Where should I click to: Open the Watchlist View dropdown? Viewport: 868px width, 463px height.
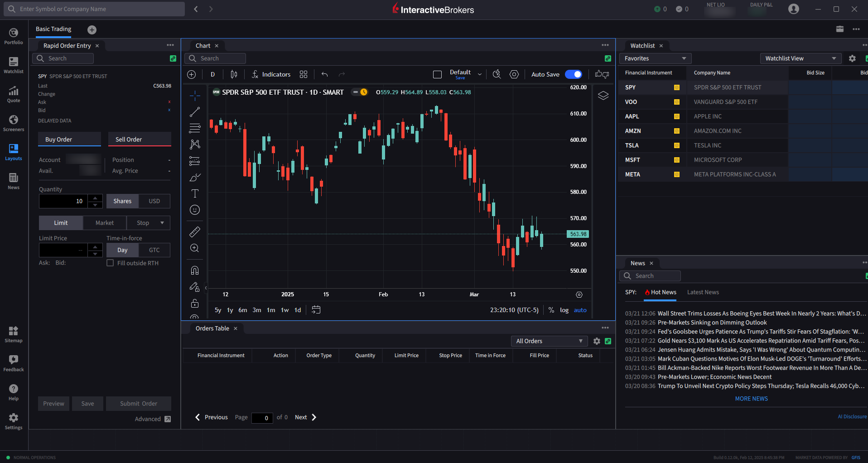click(800, 58)
